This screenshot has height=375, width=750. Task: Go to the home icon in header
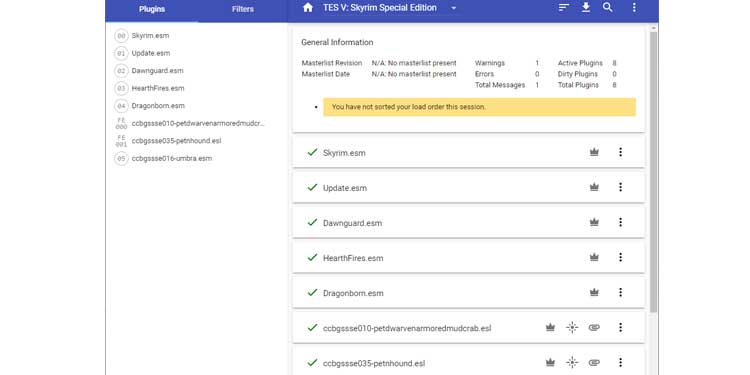[x=308, y=8]
